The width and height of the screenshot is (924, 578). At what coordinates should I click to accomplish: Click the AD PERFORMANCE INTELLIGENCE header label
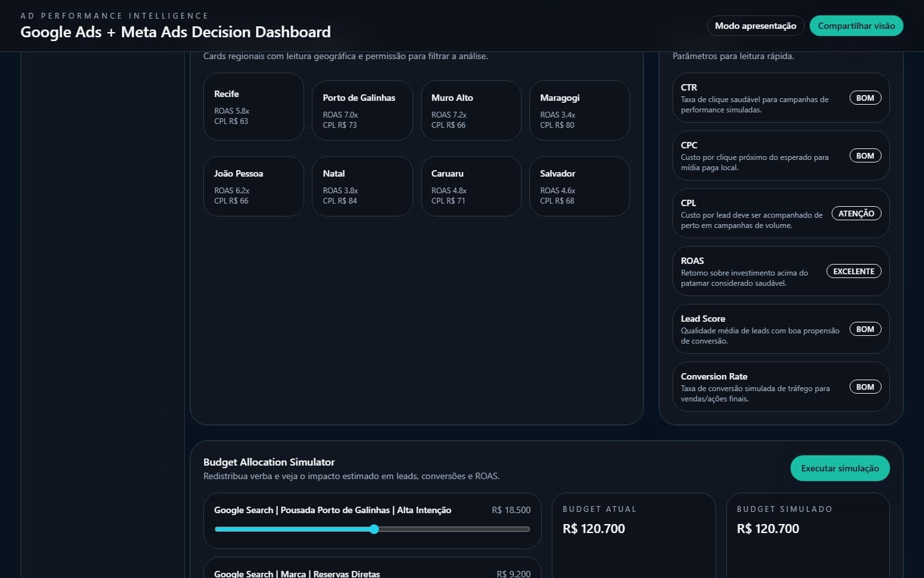(x=114, y=15)
